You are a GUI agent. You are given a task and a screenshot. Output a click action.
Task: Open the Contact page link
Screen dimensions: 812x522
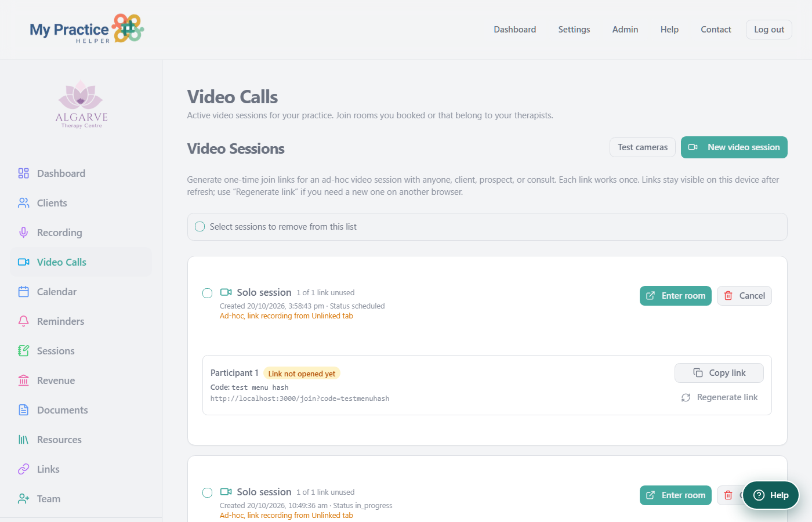(x=716, y=30)
